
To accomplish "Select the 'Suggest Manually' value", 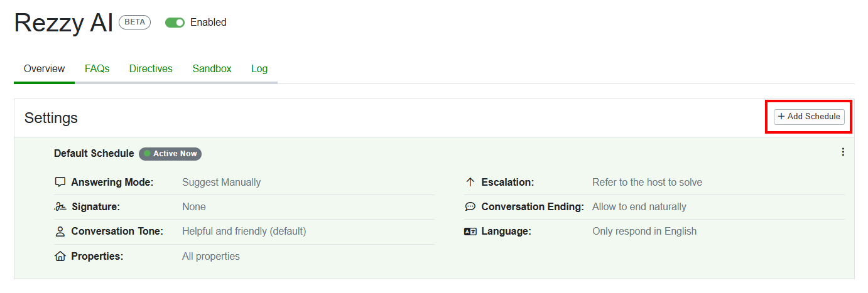I will (221, 183).
